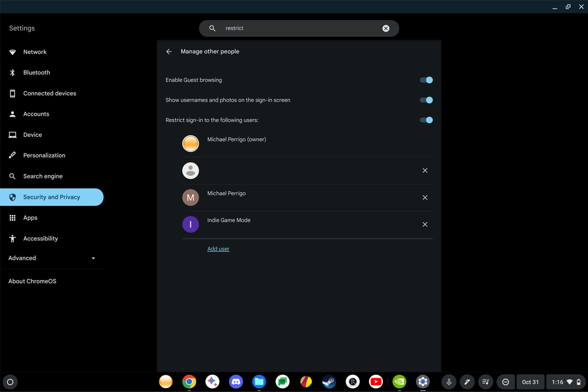588x392 pixels.
Task: Open the stylus tools pen icon
Action: click(x=467, y=382)
